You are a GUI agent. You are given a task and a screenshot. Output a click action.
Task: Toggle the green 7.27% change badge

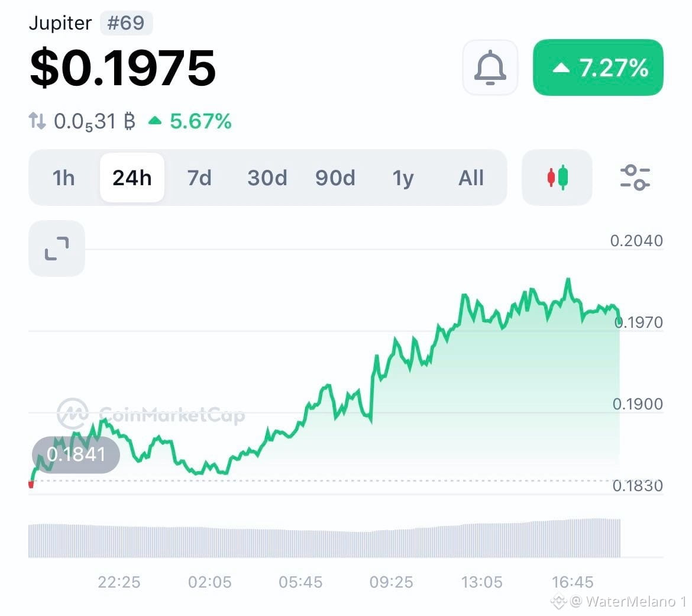(598, 67)
